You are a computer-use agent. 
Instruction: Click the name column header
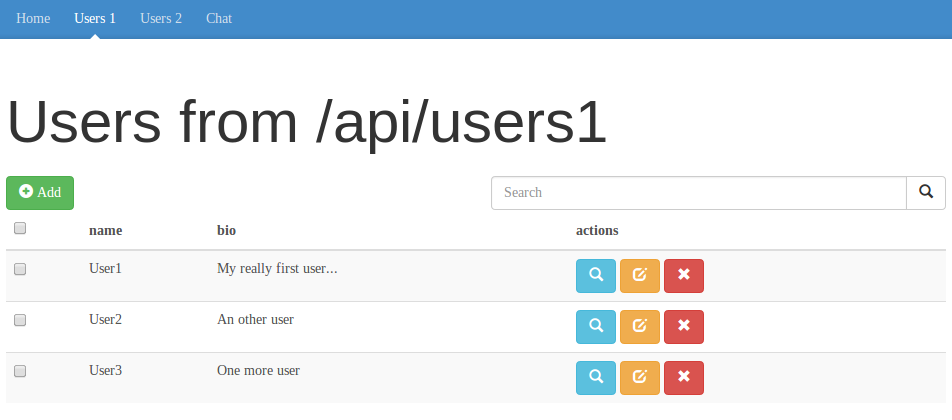pos(106,231)
